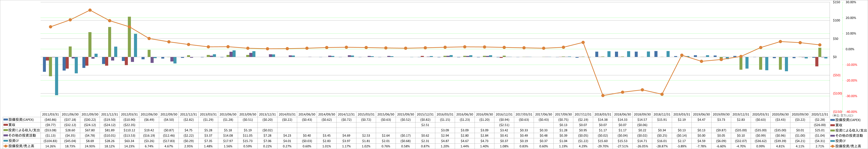Click the tallest green bar at 2012/03/31
The width and height of the screenshot is (868, 149).
pos(129,37)
